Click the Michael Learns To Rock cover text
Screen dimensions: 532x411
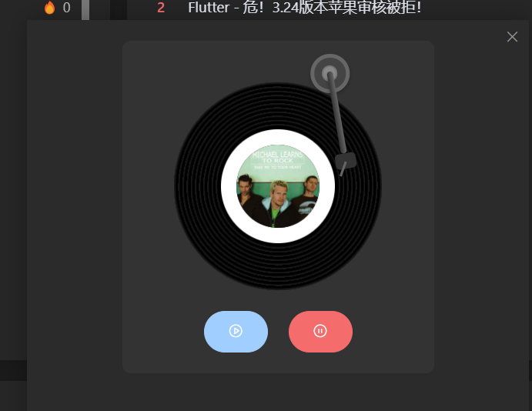(277, 158)
